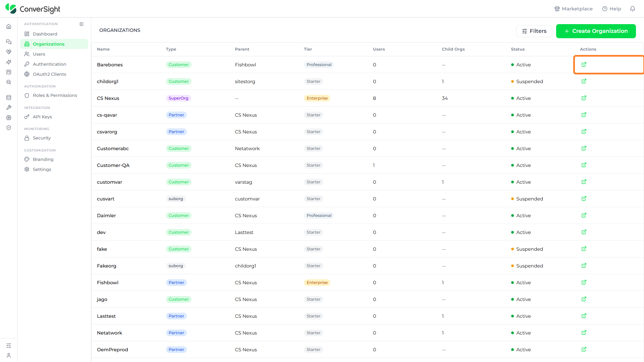Image resolution: width=644 pixels, height=362 pixels.
Task: Open OemPreprod row action icon
Action: pos(584,349)
